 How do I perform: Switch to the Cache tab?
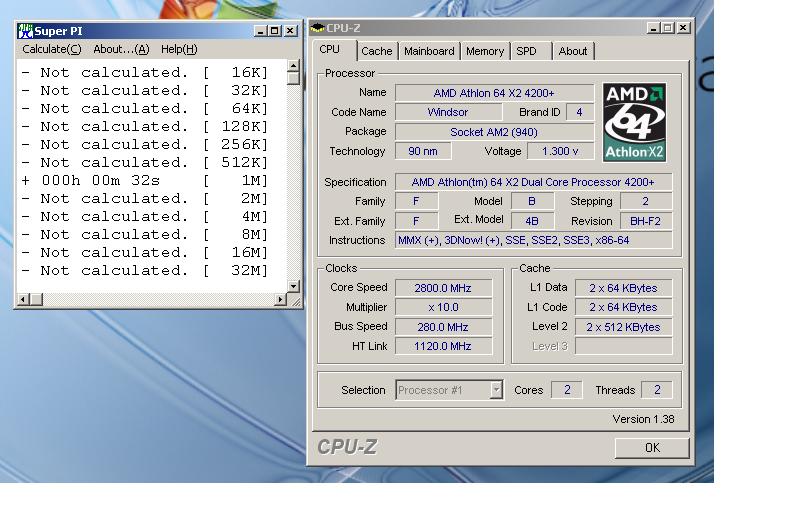pos(377,51)
